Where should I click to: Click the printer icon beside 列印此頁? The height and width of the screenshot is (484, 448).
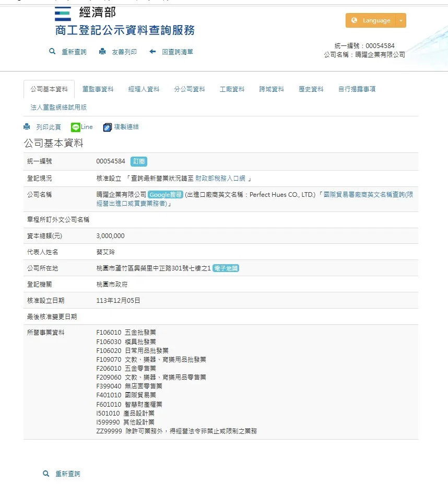coord(27,126)
